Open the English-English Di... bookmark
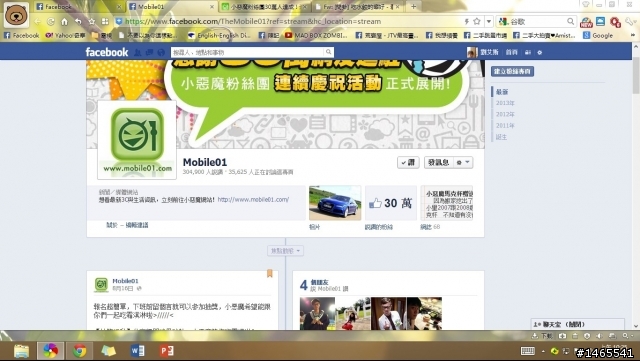The width and height of the screenshot is (640, 361). [219, 36]
